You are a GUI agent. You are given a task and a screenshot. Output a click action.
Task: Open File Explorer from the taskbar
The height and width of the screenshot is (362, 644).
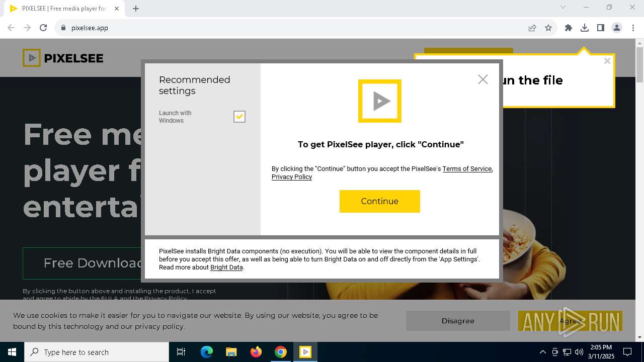231,352
